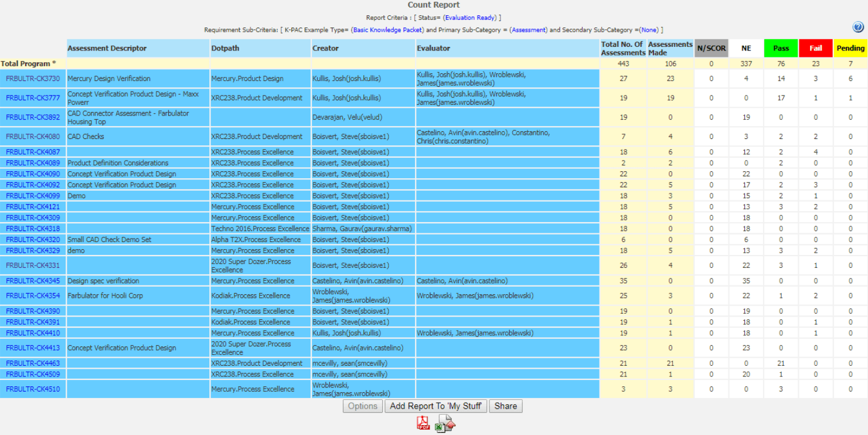Image resolution: width=868 pixels, height=435 pixels.
Task: Open FRBULTR-CK4510 record link
Action: pyautogui.click(x=33, y=389)
